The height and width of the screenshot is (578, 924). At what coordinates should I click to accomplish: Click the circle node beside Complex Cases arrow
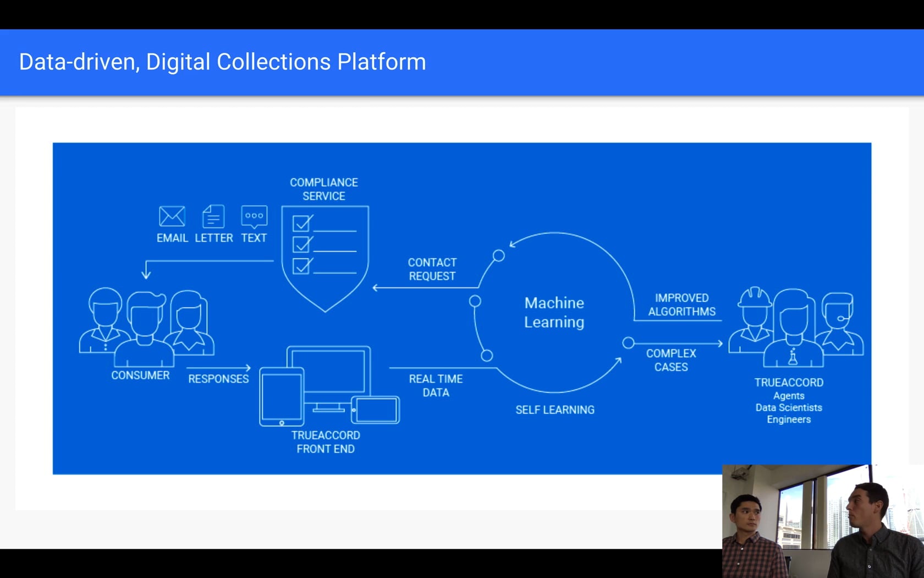[628, 343]
